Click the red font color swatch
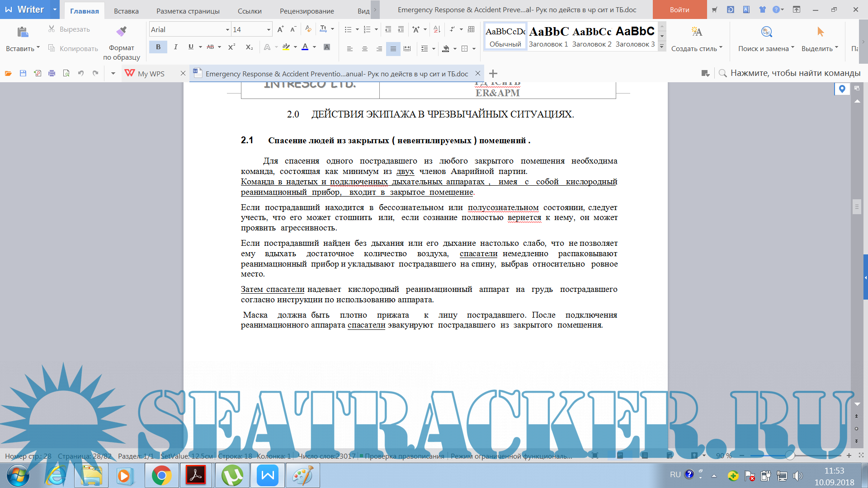868x488 pixels. coord(305,47)
